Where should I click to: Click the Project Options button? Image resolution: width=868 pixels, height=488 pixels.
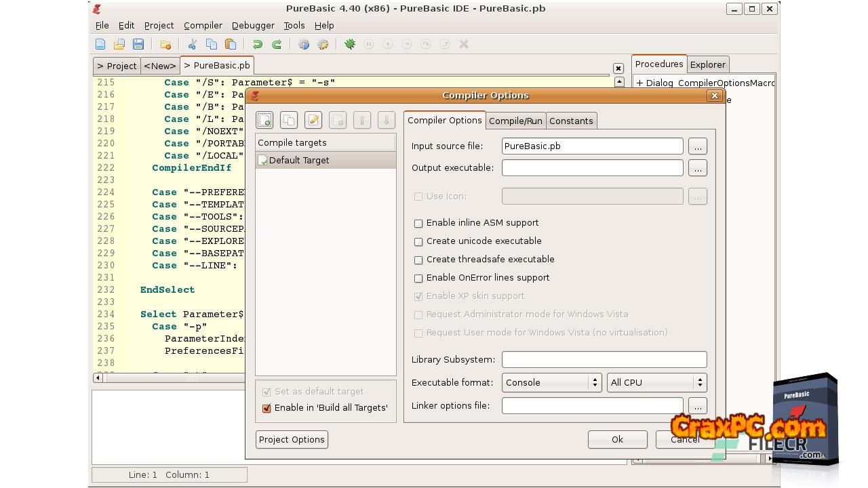pos(292,439)
